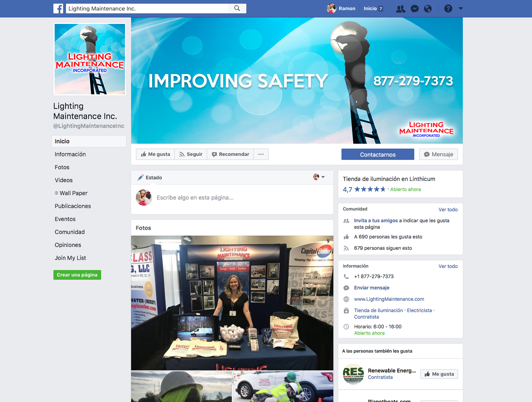Open Opiniones in the sidebar
The image size is (532, 402).
68,245
